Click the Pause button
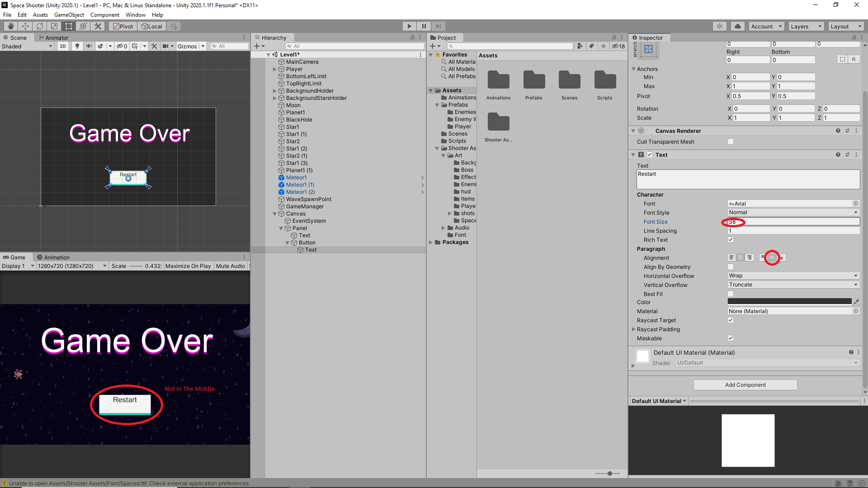868x488 pixels. [x=424, y=26]
